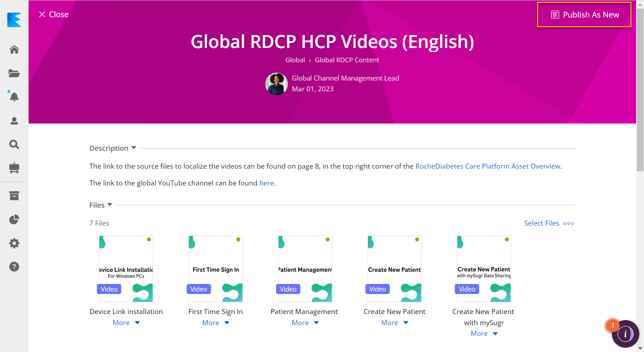Expand More under Create New Patient

click(394, 323)
